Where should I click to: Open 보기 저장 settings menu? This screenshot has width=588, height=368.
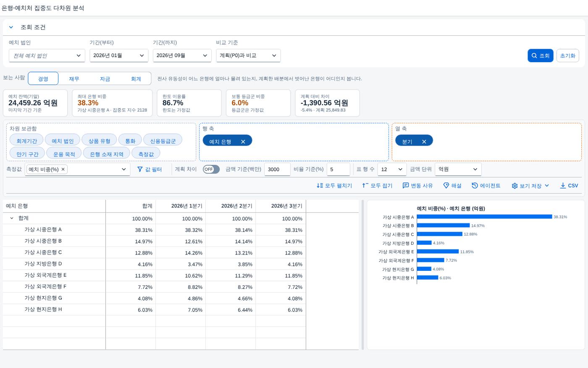click(530, 185)
